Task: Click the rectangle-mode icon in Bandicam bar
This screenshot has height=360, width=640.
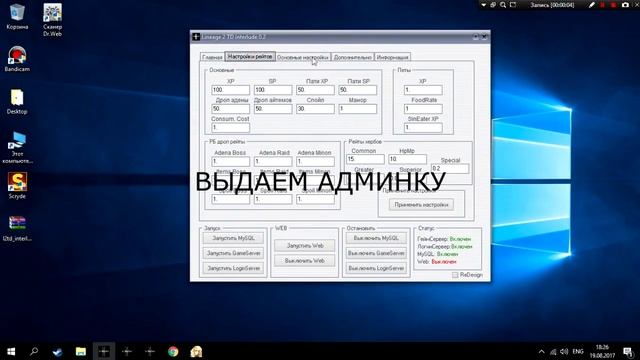Action: (x=513, y=5)
